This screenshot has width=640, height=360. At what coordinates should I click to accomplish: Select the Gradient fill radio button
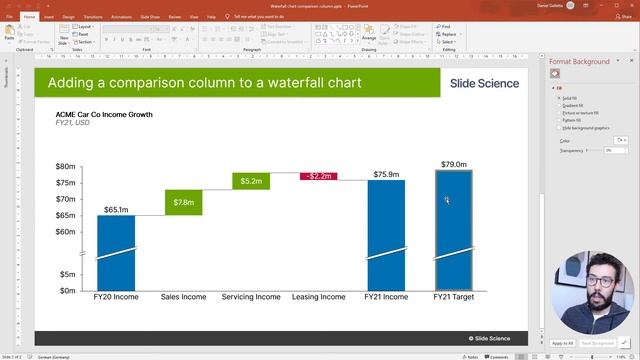coord(559,106)
